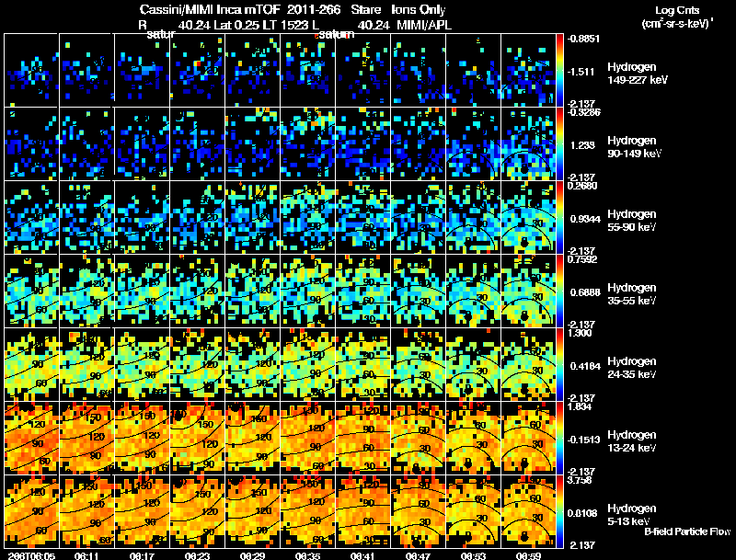
Task: Click the Stare text in the title
Action: (365, 10)
